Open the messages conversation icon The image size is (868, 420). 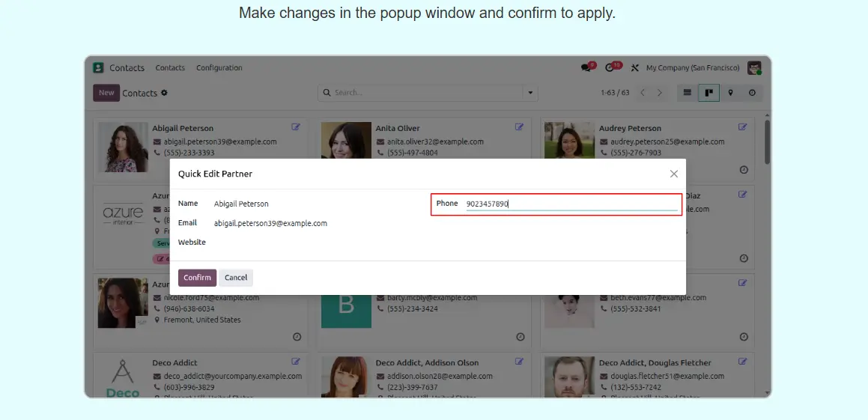coord(586,68)
